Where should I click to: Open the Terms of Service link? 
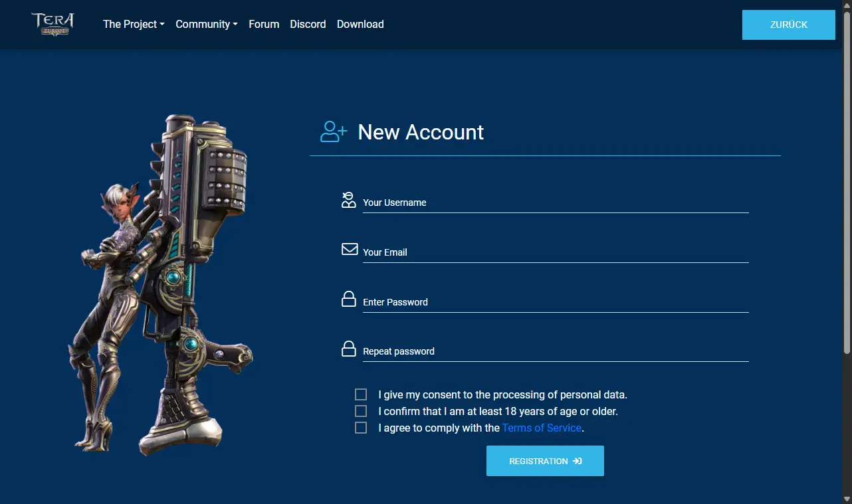point(542,428)
